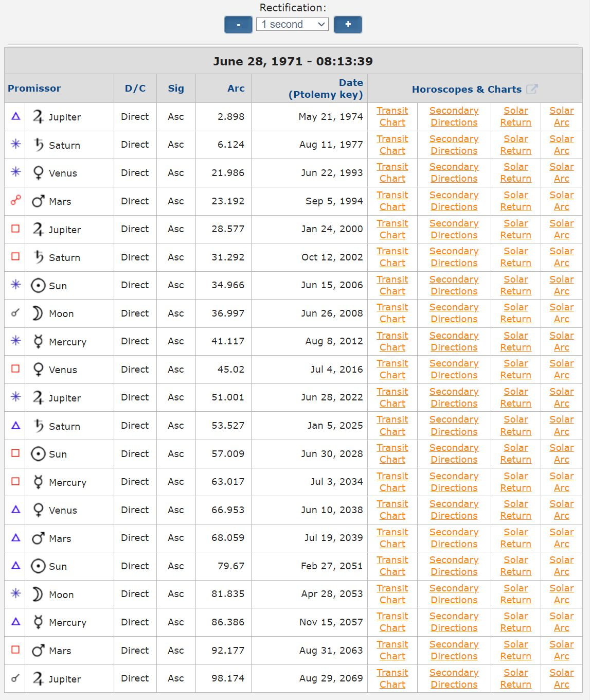
Task: Sort by the Arc column header
Action: point(236,89)
